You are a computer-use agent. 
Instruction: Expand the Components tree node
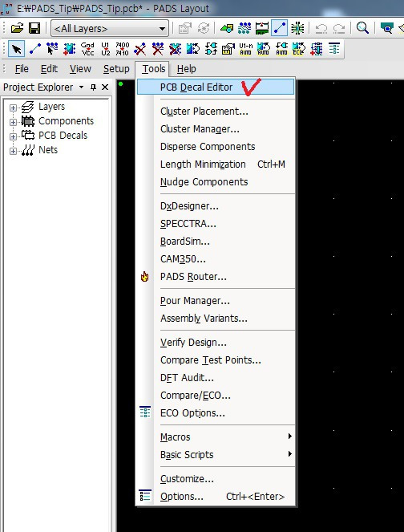13,122
